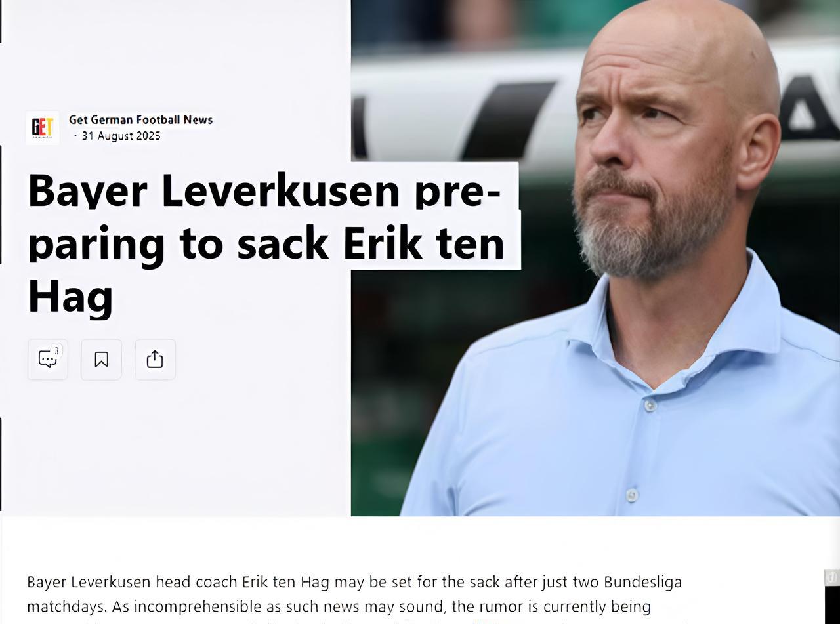Open the comments speech-bubble icon

point(47,360)
